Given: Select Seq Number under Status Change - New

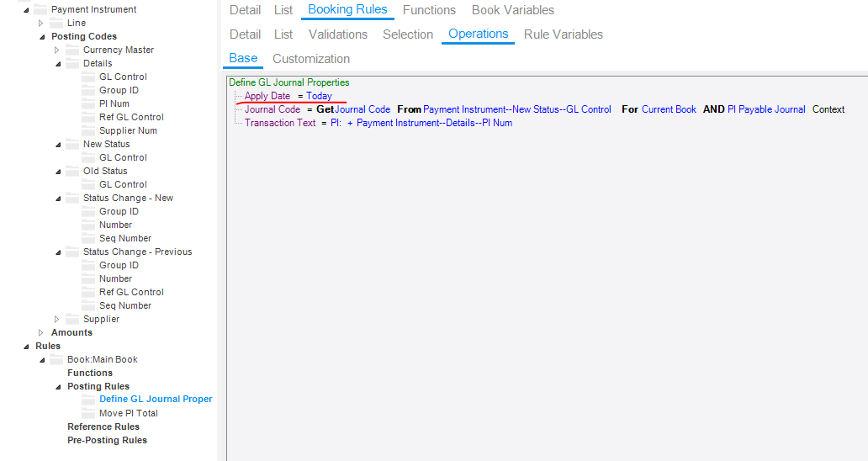Looking at the screenshot, I should pyautogui.click(x=125, y=239).
